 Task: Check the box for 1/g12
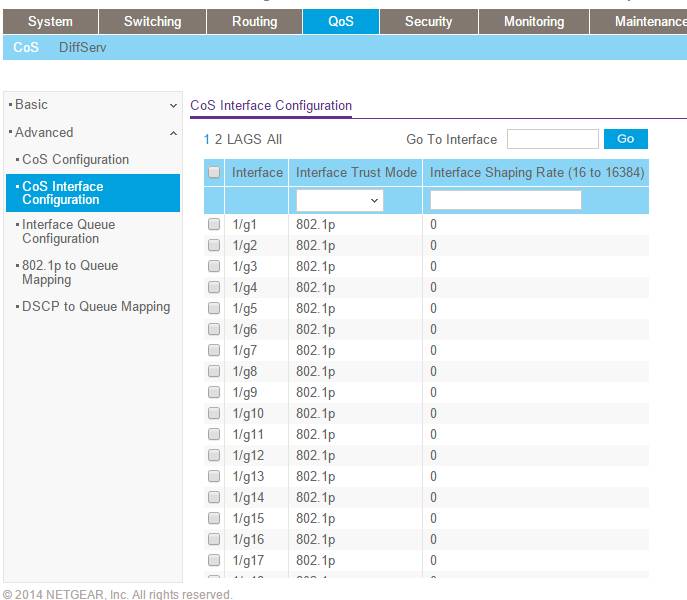(214, 455)
